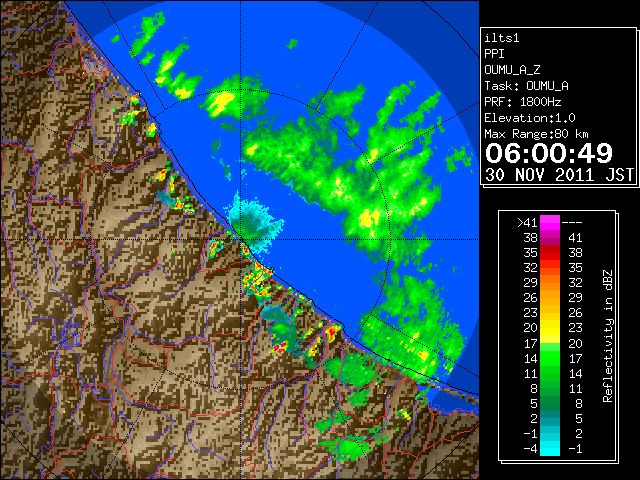Select the "Task: OUMU_A" line
The image size is (640, 480).
point(527,86)
